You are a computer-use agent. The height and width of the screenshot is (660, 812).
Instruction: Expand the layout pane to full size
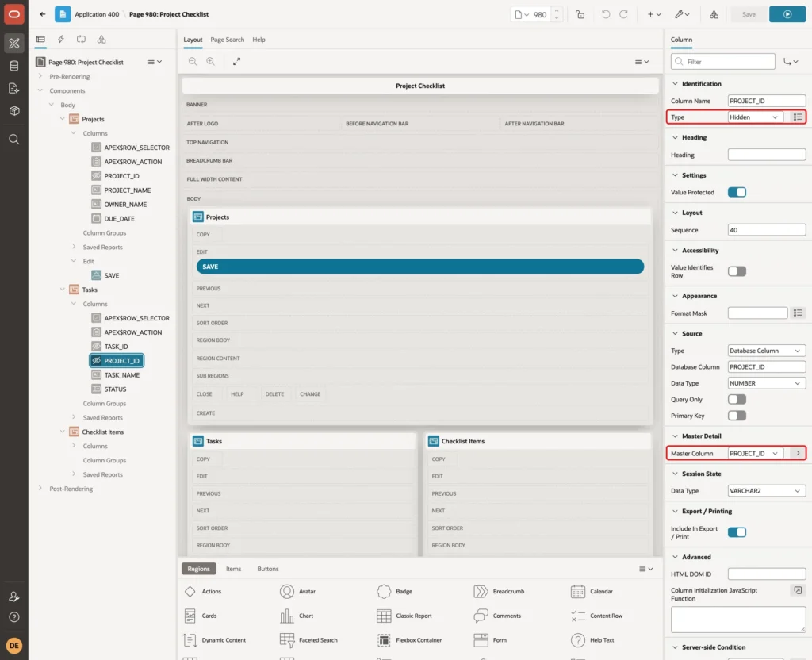236,61
